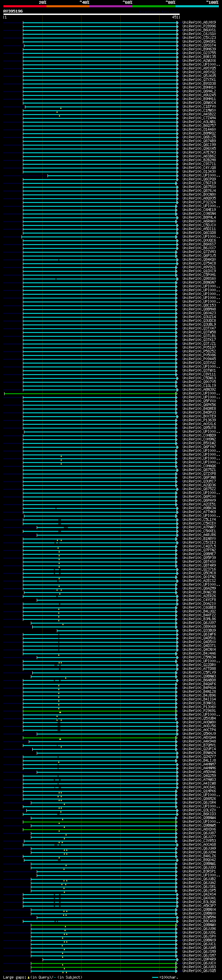Select hit label UniRef100_C5GT19
222x980 pixels.
coord(199,183)
